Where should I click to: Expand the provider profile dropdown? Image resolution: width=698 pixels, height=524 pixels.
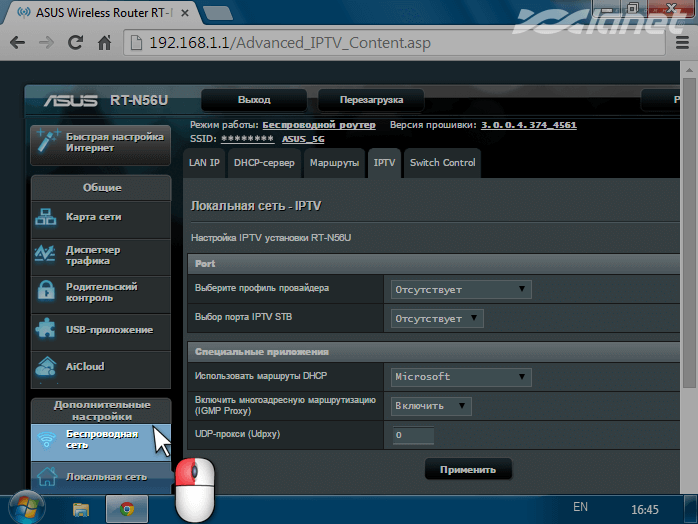point(460,290)
